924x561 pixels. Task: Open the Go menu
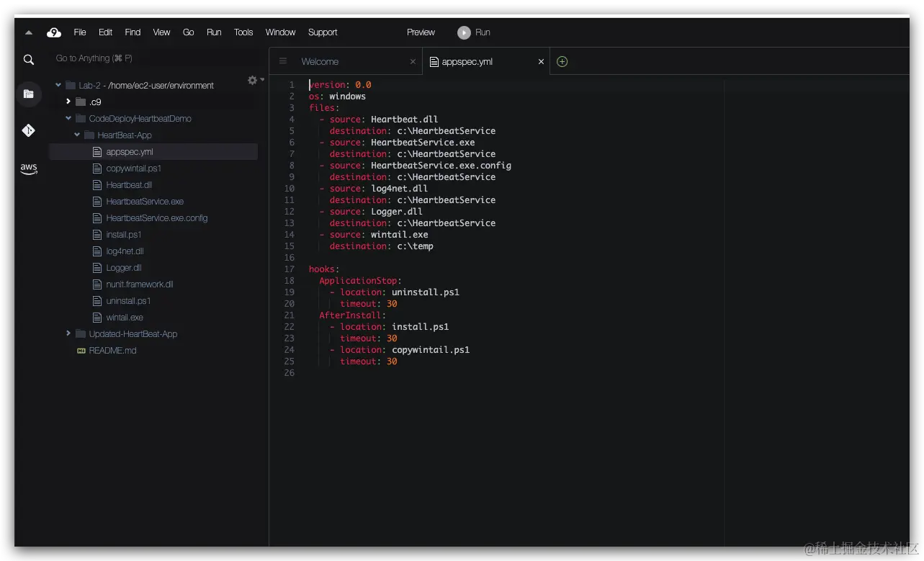click(189, 32)
